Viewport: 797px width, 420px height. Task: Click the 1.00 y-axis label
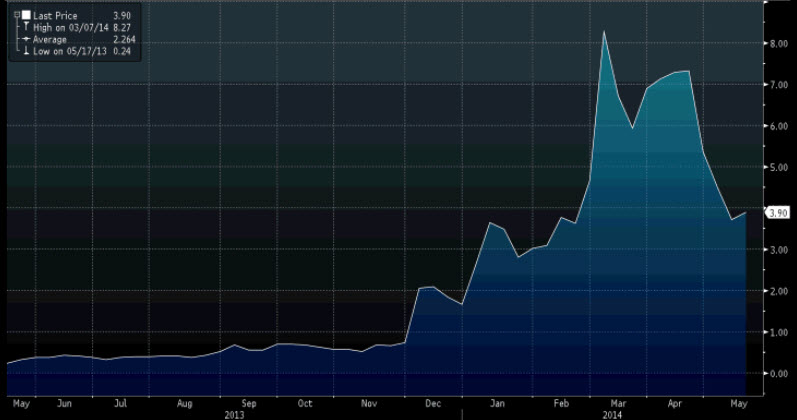pos(778,333)
